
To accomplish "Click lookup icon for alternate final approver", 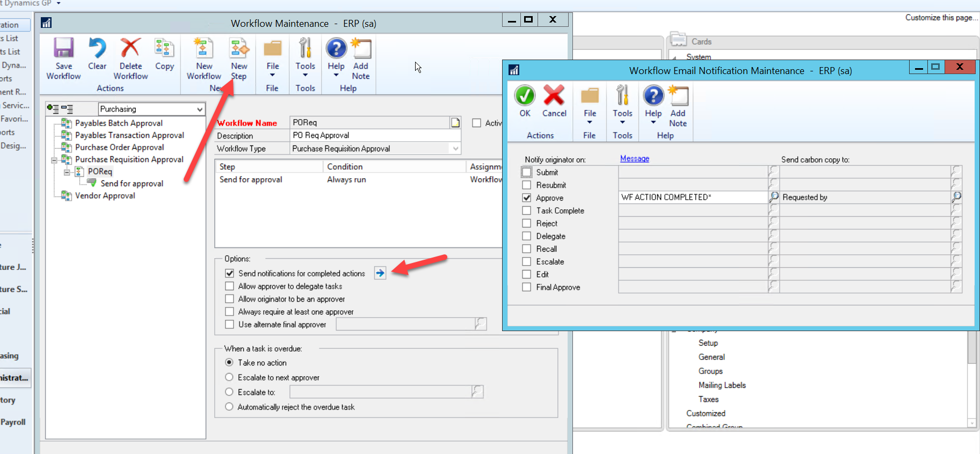I will (x=481, y=324).
